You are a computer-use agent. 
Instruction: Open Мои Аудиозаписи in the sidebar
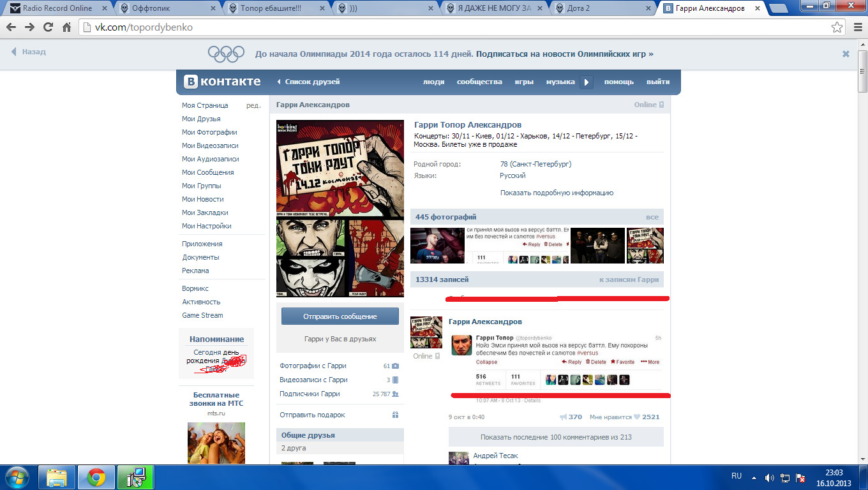210,159
